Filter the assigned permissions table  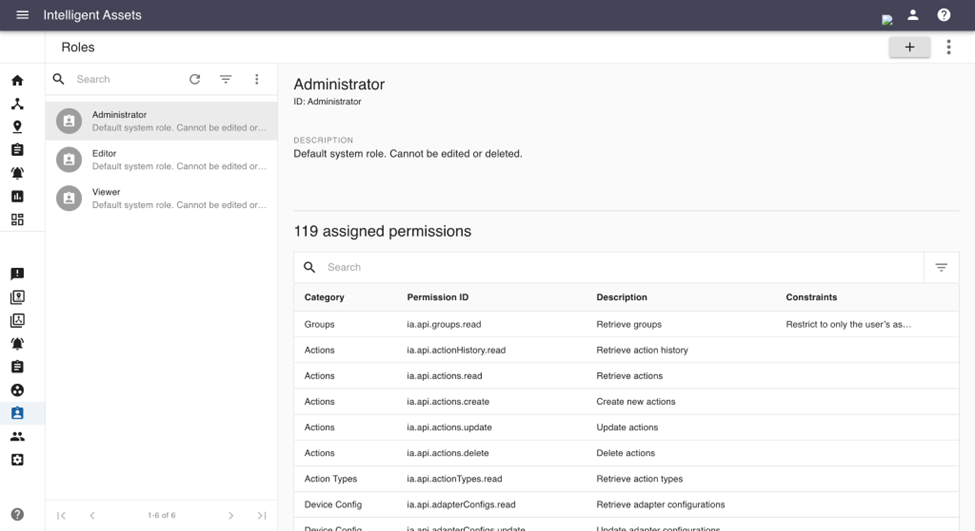(941, 267)
